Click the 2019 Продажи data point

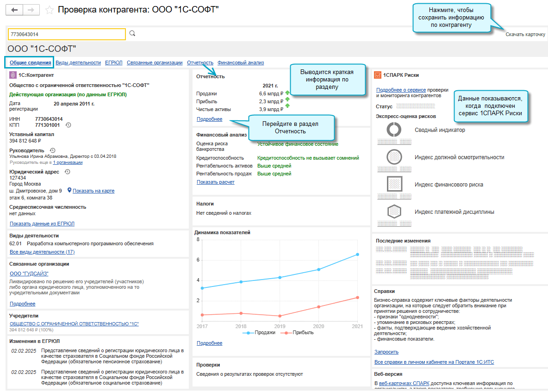280,277
